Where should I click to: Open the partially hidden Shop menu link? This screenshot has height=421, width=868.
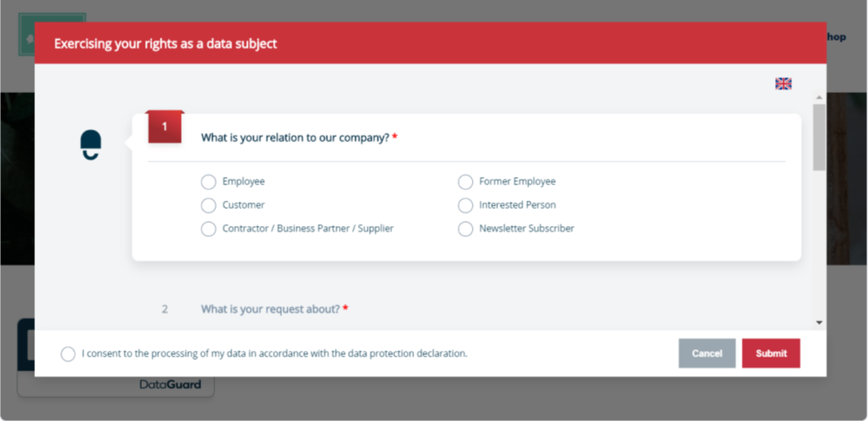click(x=836, y=37)
